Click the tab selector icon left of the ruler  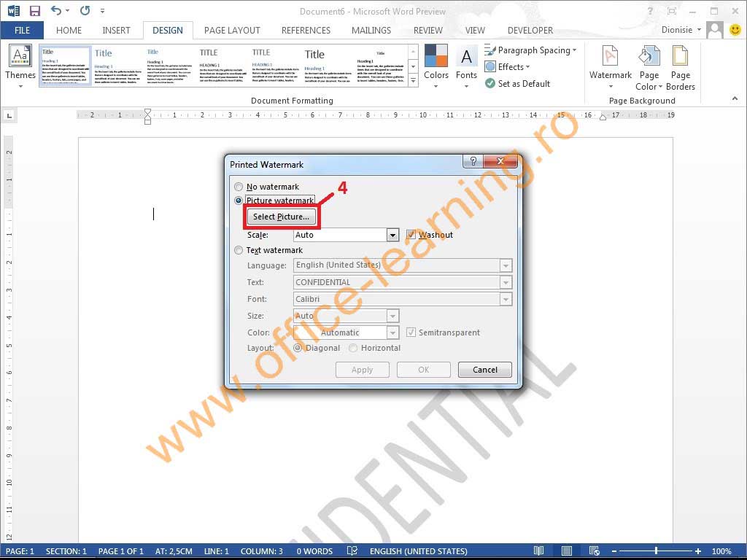9,115
